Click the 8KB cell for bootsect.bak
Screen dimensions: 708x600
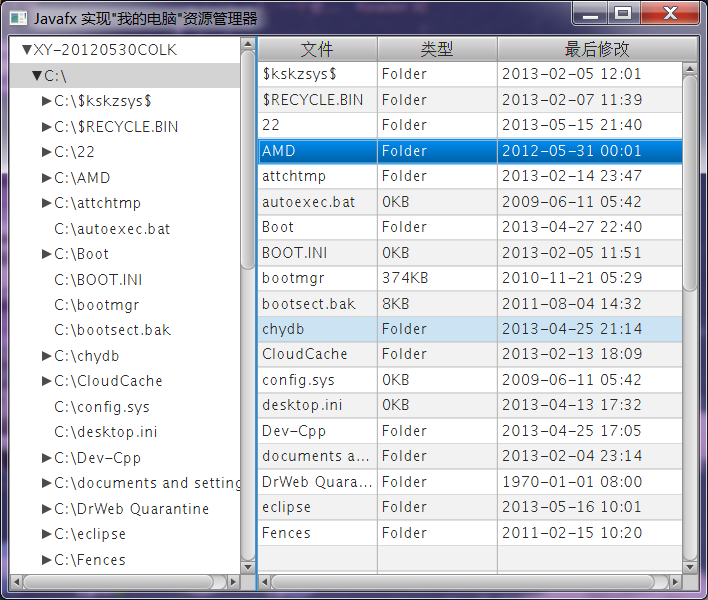437,304
